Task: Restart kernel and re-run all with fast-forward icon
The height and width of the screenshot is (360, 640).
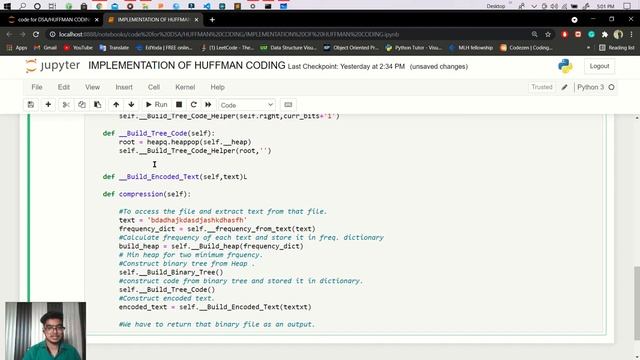Action: click(208, 105)
